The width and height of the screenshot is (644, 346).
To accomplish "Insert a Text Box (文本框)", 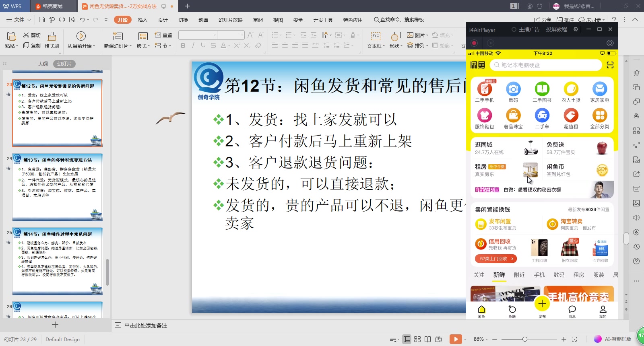I will pyautogui.click(x=376, y=41).
